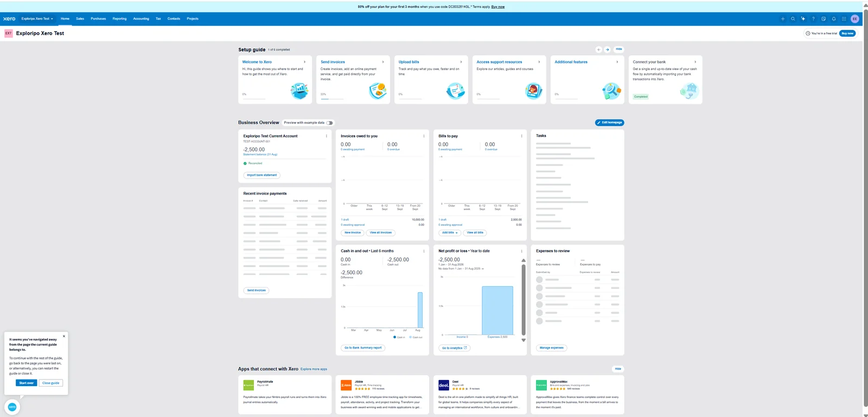Open options menu for Bills to pay

coord(521,136)
